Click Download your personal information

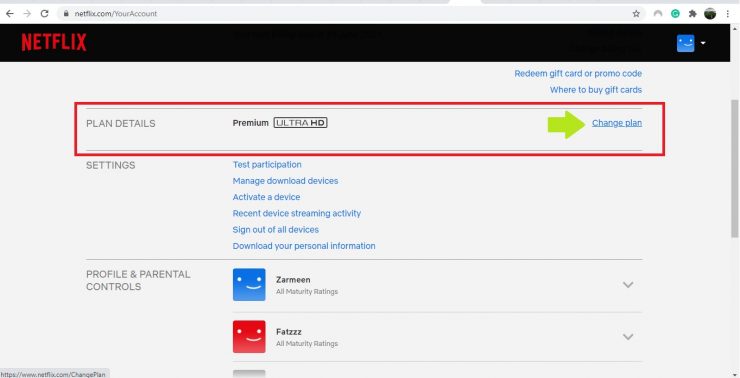(x=304, y=246)
